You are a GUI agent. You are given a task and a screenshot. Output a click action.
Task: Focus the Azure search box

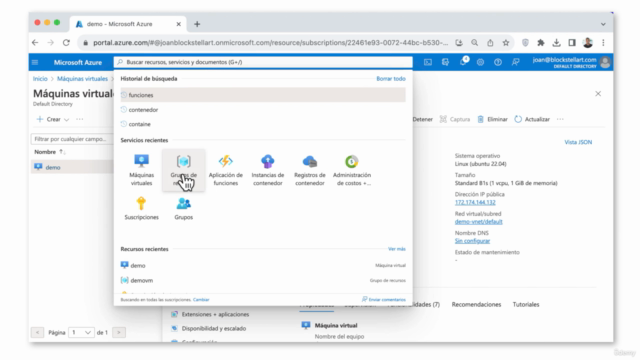coord(263,62)
